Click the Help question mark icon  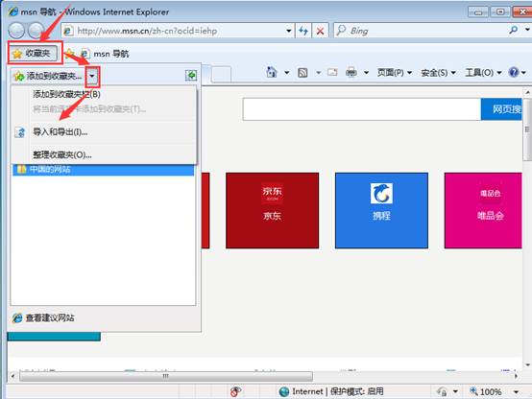tap(514, 72)
